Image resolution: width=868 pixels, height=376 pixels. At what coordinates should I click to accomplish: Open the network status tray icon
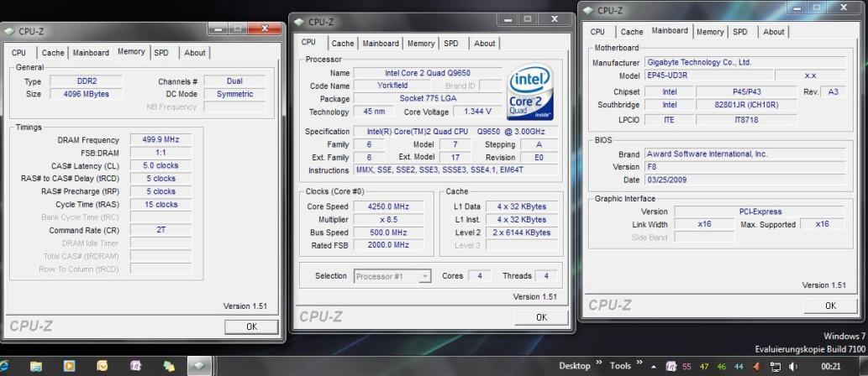coord(776,367)
